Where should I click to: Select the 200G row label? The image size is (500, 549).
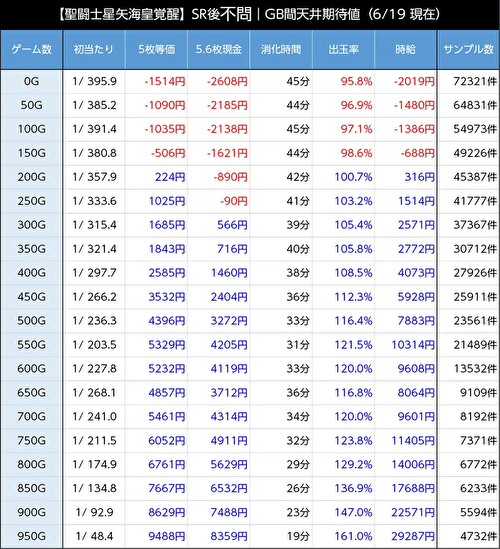pyautogui.click(x=32, y=177)
